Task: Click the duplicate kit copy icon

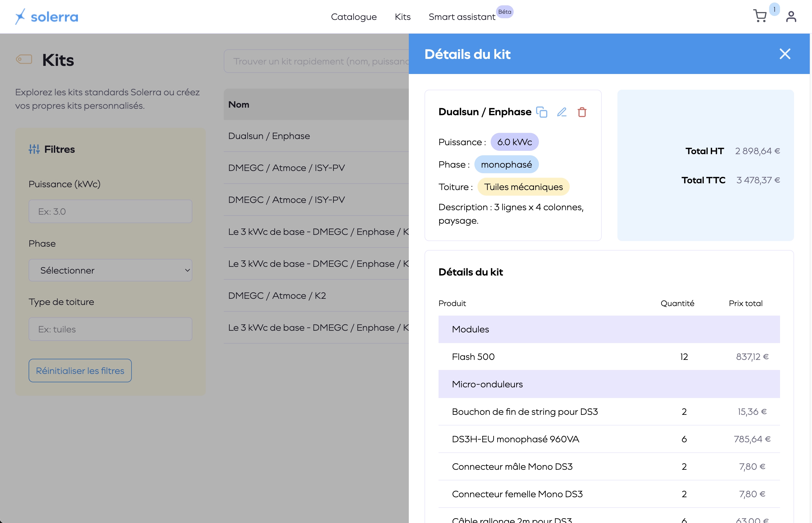Action: click(x=541, y=112)
